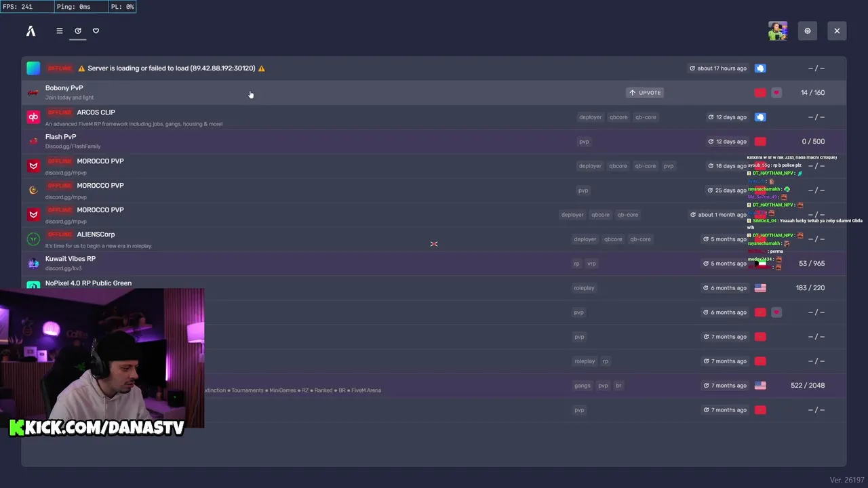Image resolution: width=868 pixels, height=488 pixels.
Task: Upvote the Bobony PvP server
Action: 645,93
